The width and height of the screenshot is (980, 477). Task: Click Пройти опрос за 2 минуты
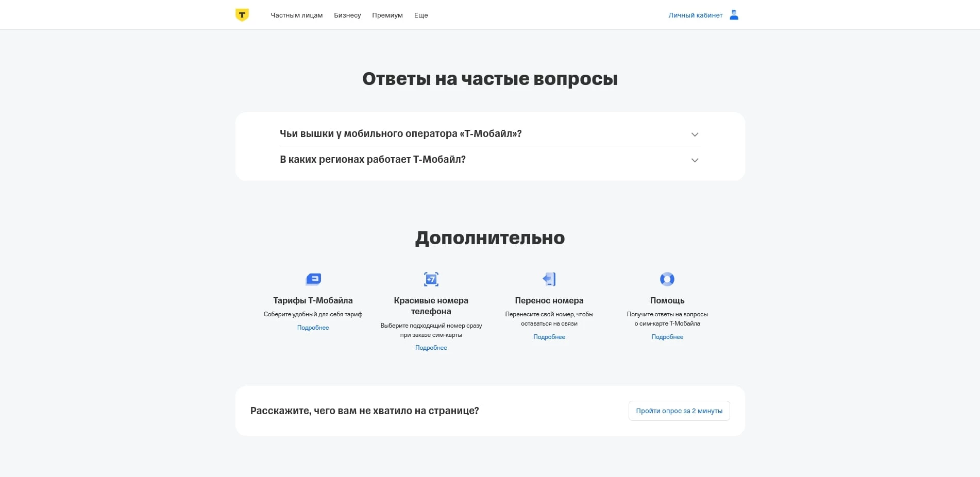coord(679,411)
